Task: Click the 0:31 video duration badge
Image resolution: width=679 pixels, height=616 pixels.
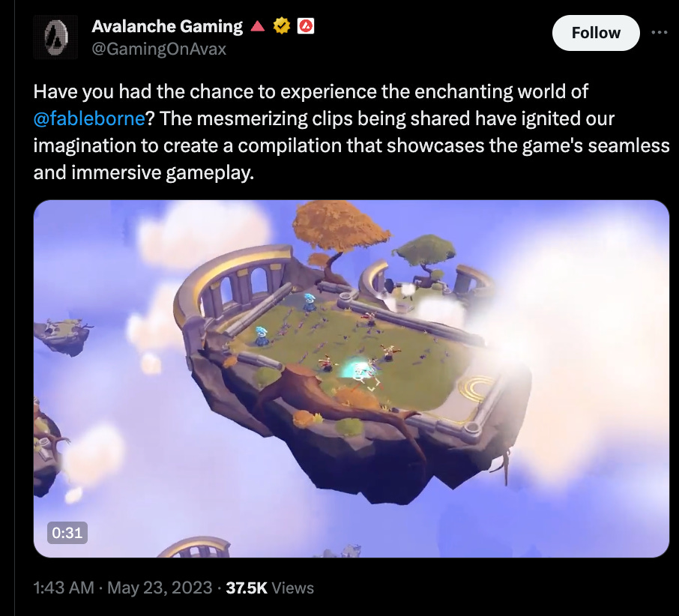Action: [x=67, y=533]
